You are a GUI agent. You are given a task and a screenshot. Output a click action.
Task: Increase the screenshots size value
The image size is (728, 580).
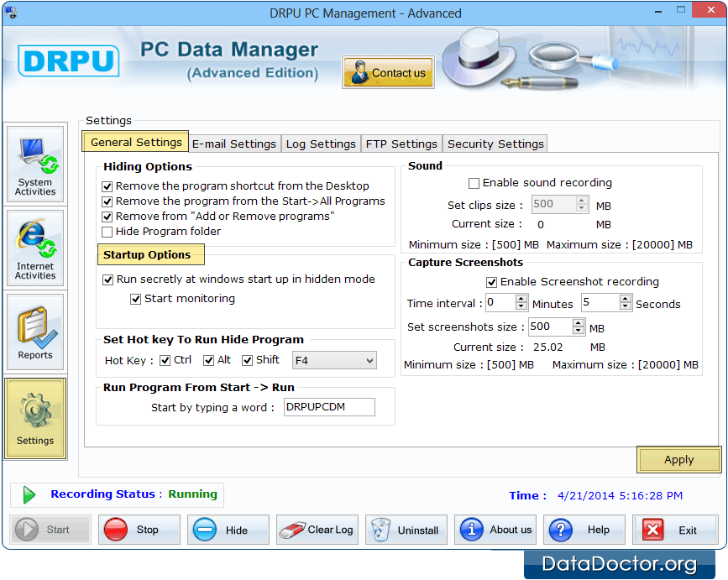[x=578, y=323]
